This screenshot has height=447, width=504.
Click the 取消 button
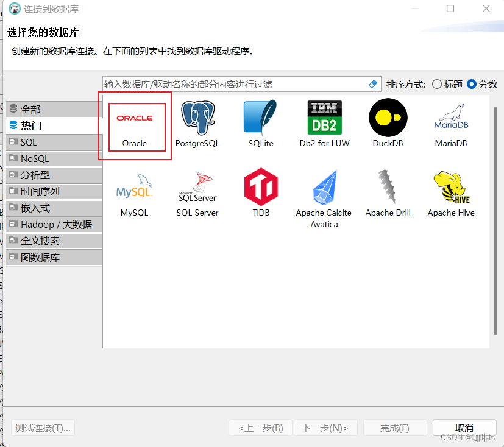click(x=464, y=428)
